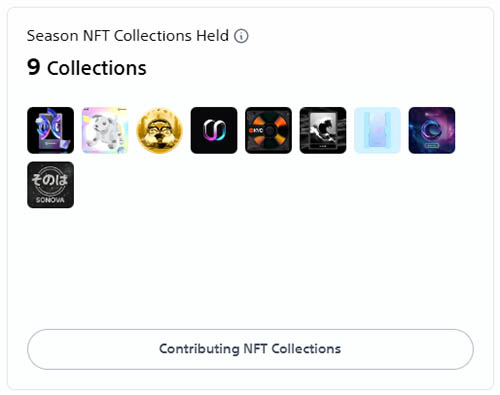Click the Season NFT Collections Held heading
Screen dimensions: 500x395
click(x=128, y=36)
